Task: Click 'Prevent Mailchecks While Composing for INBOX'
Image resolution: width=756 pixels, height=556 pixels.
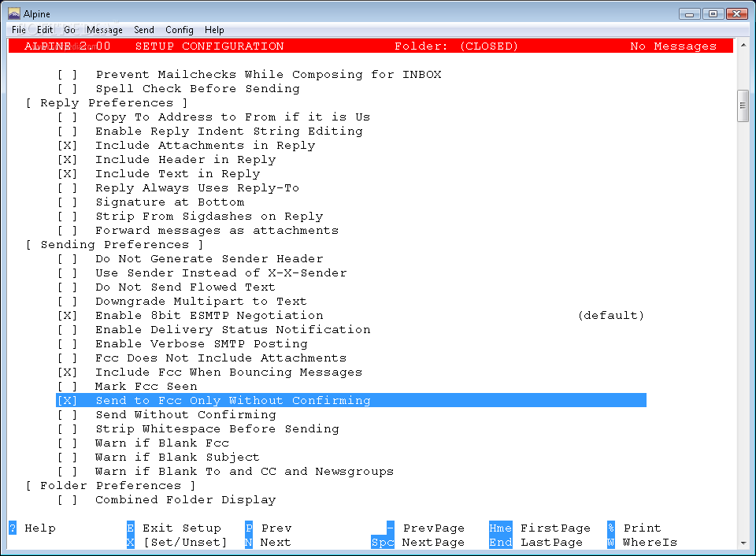Action: 269,75
